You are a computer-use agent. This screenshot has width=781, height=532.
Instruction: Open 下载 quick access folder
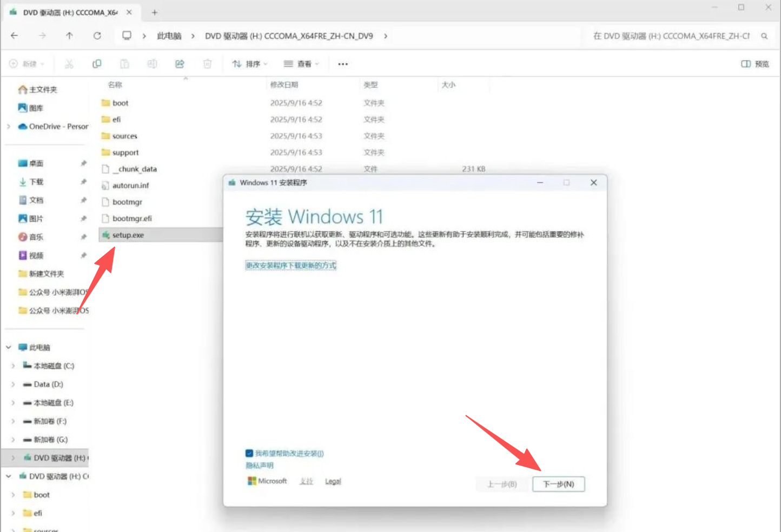click(x=31, y=182)
